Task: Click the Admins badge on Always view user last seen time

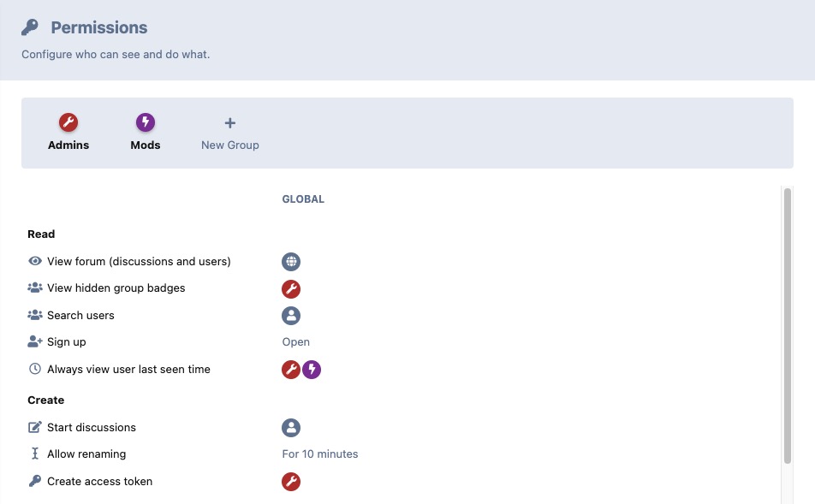Action: click(x=291, y=370)
